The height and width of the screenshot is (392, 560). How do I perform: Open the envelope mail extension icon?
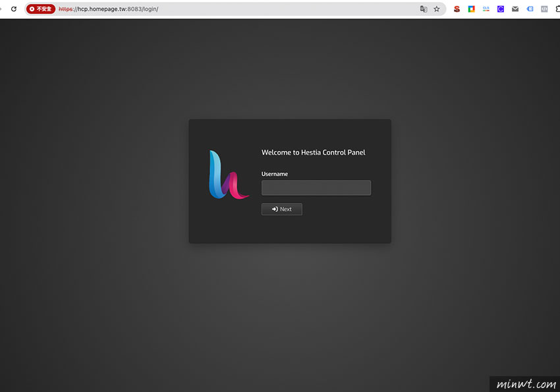point(515,9)
